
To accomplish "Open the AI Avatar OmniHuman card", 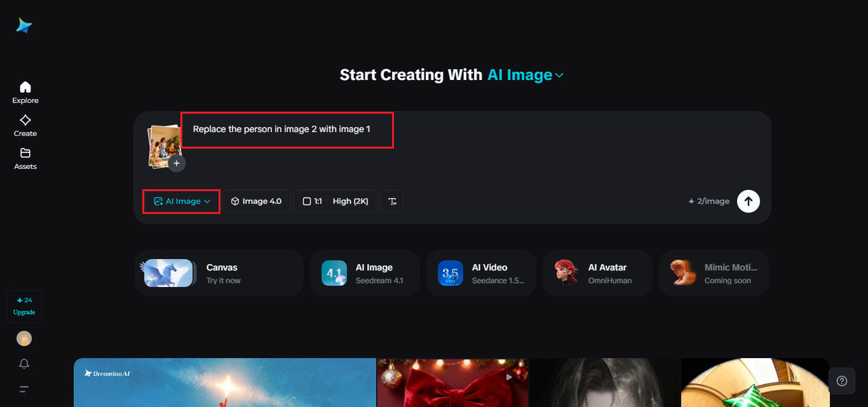I will click(597, 273).
